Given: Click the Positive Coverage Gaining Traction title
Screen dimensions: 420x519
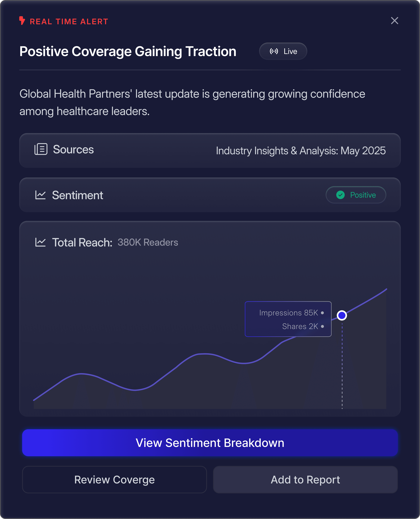Looking at the screenshot, I should [128, 51].
